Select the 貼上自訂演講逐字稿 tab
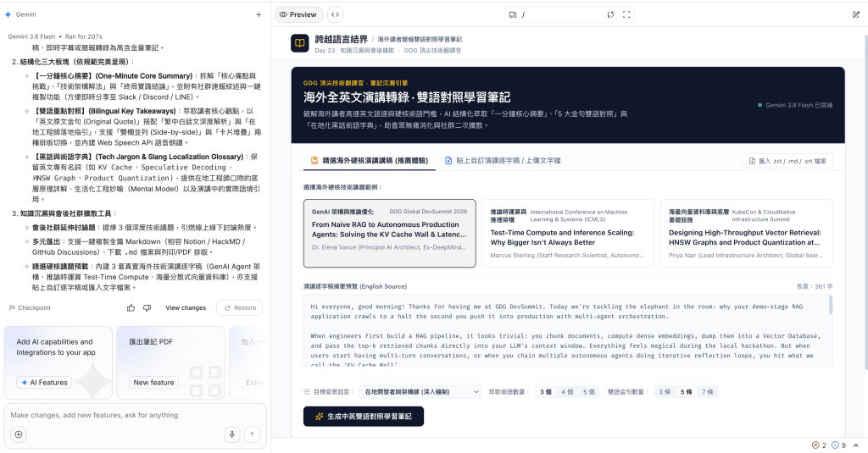This screenshot has height=453, width=868. coord(503,160)
